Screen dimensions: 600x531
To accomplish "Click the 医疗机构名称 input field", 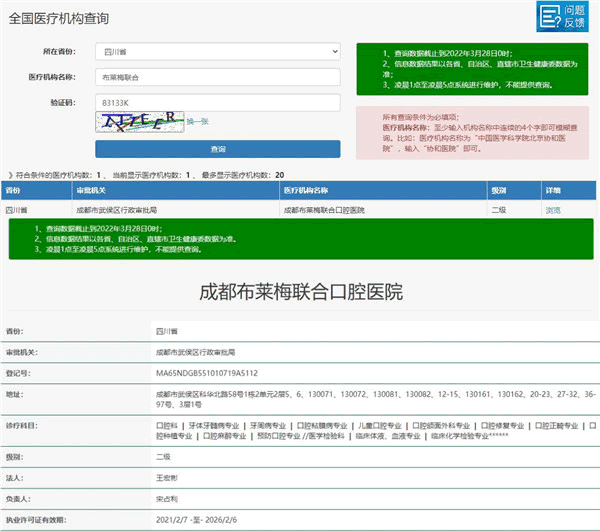I will [x=218, y=77].
